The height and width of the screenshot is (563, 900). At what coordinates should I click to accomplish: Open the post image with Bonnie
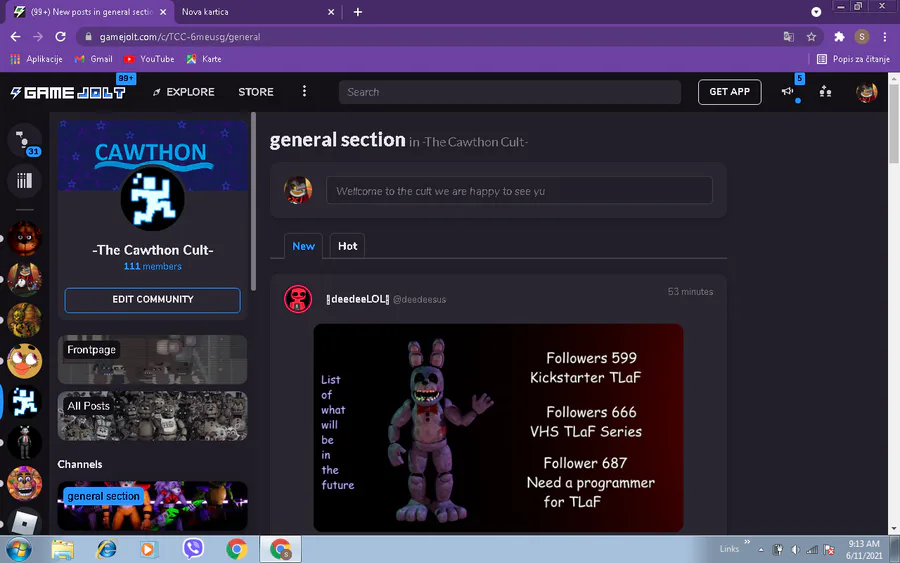point(498,428)
